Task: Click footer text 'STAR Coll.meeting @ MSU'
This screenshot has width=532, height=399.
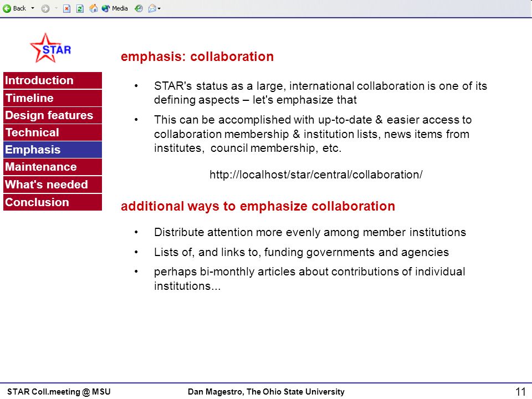Action: pyautogui.click(x=59, y=392)
